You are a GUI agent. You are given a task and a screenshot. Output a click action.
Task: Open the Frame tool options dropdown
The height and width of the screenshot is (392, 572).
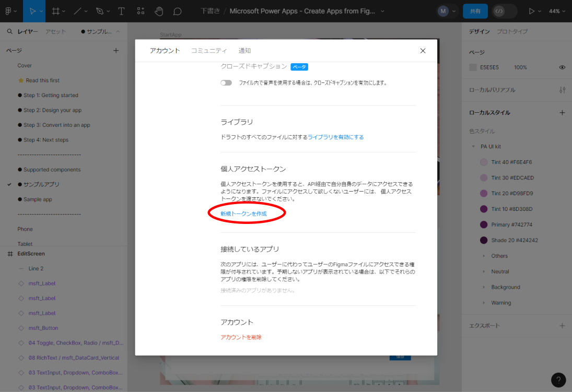point(64,11)
